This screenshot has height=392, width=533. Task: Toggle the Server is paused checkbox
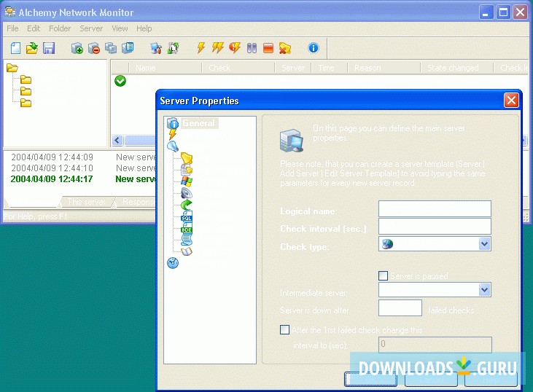[383, 275]
